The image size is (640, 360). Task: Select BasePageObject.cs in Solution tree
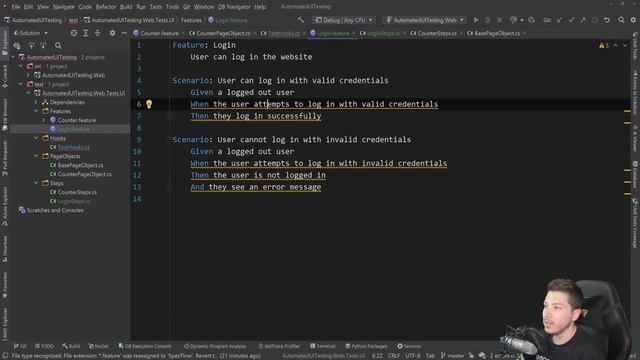click(x=80, y=165)
